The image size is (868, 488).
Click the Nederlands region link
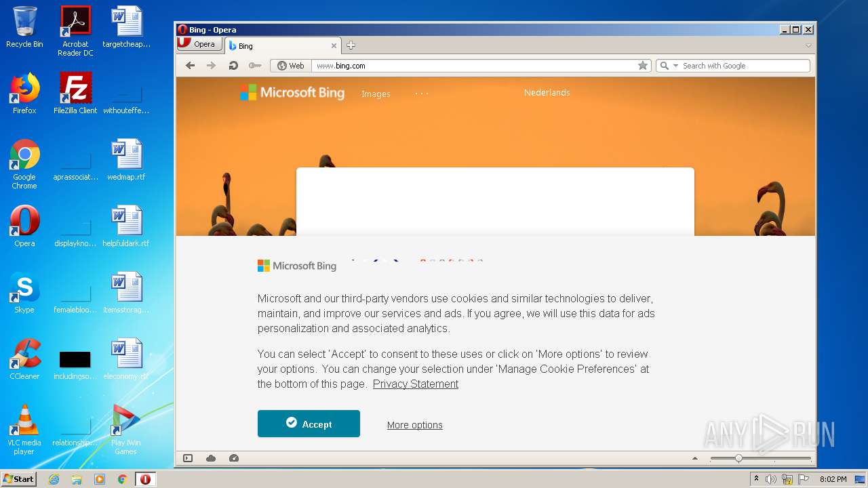[x=547, y=93]
